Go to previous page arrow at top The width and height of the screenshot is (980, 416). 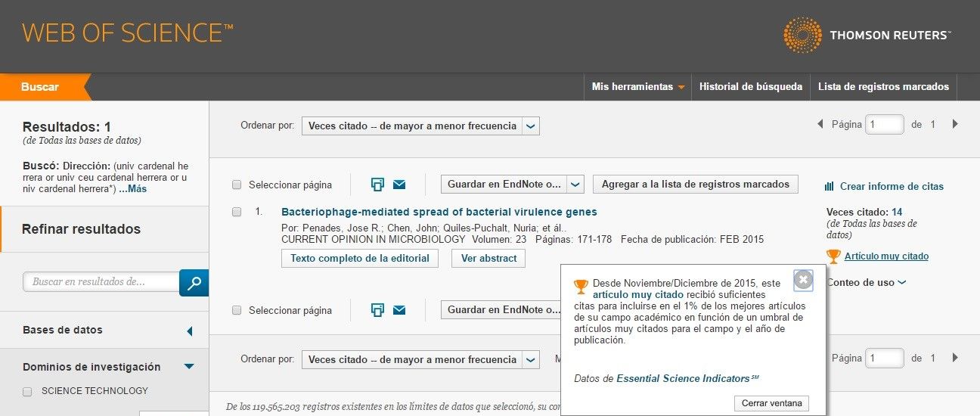pyautogui.click(x=820, y=124)
